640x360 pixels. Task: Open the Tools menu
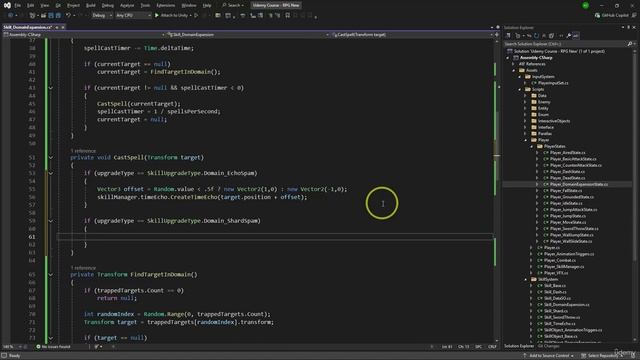145,5
